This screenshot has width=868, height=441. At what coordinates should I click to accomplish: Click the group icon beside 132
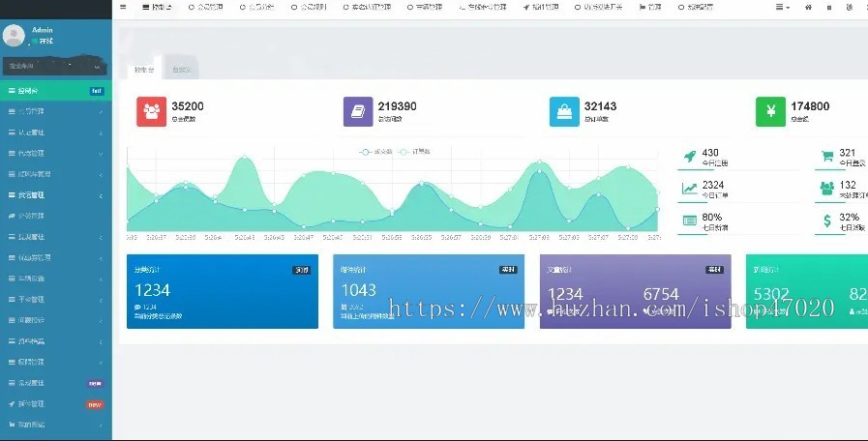click(827, 189)
